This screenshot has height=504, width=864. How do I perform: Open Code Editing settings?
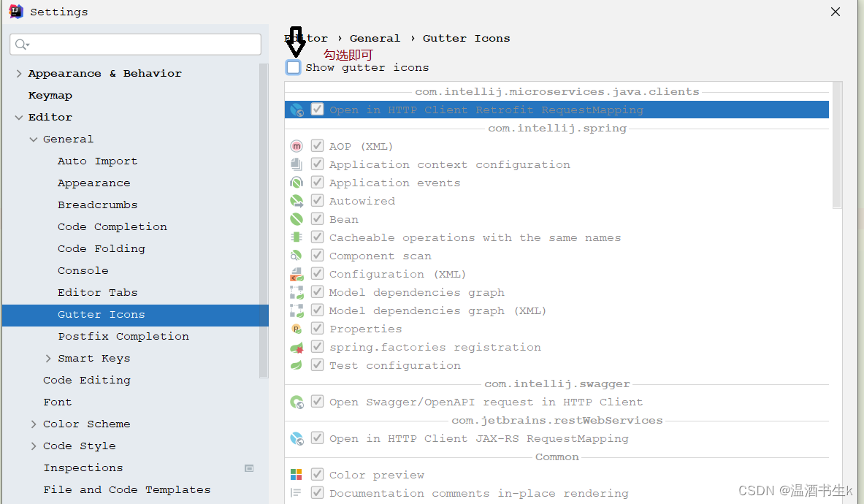click(87, 380)
